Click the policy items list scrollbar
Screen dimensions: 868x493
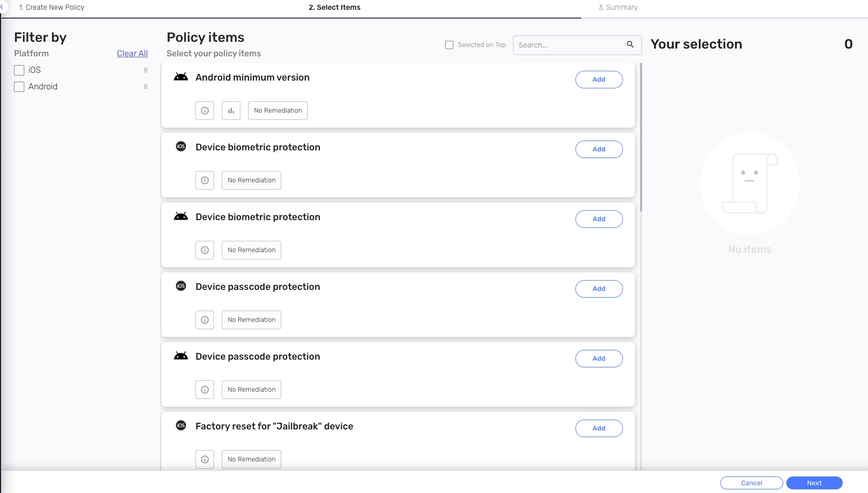coord(641,137)
